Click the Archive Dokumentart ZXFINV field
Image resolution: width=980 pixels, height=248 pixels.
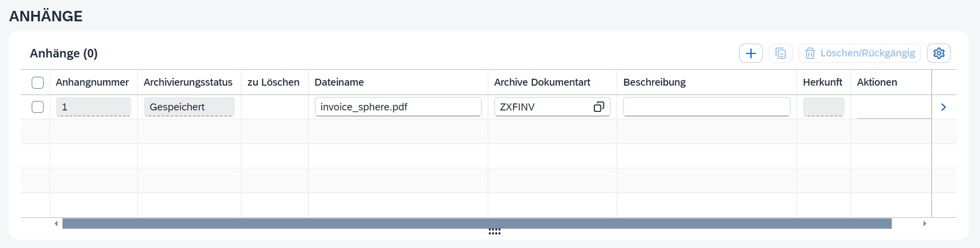tap(543, 107)
